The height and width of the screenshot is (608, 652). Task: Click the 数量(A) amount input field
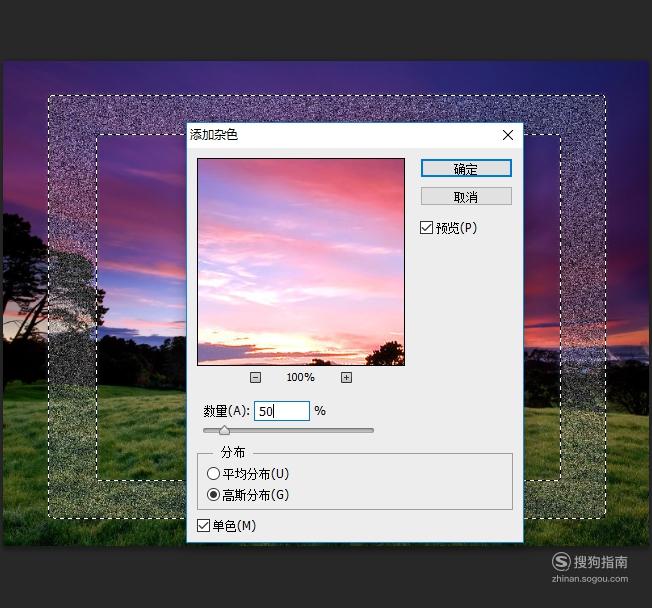click(282, 411)
